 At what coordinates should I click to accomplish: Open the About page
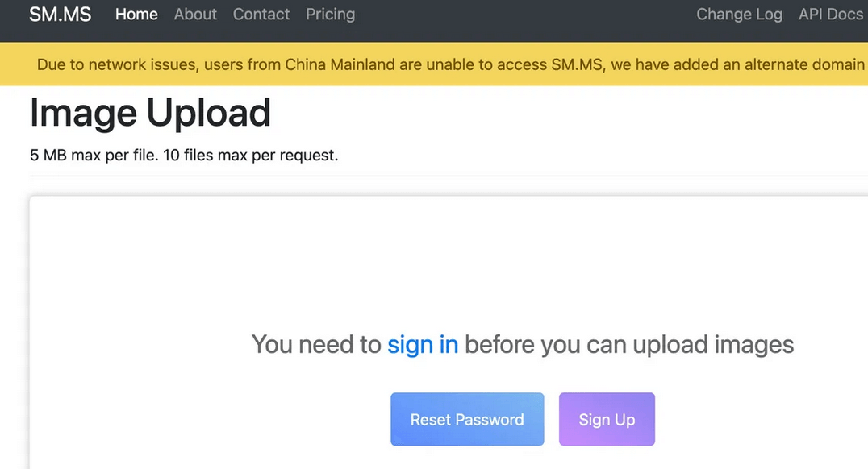coord(195,15)
